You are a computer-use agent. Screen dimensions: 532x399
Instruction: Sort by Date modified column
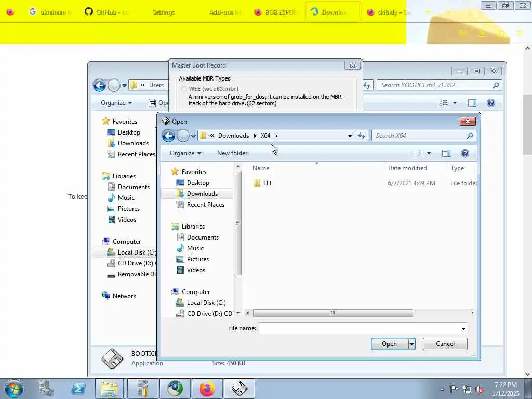407,168
